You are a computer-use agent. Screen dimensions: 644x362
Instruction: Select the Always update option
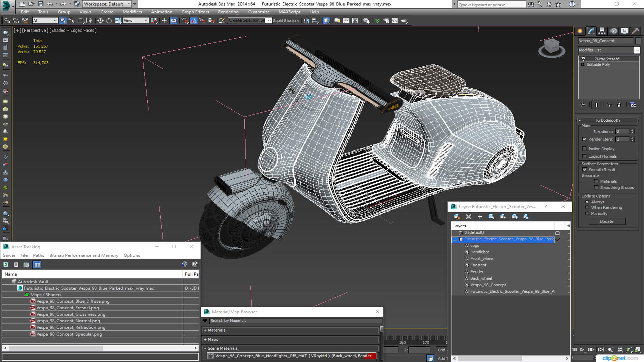point(587,202)
